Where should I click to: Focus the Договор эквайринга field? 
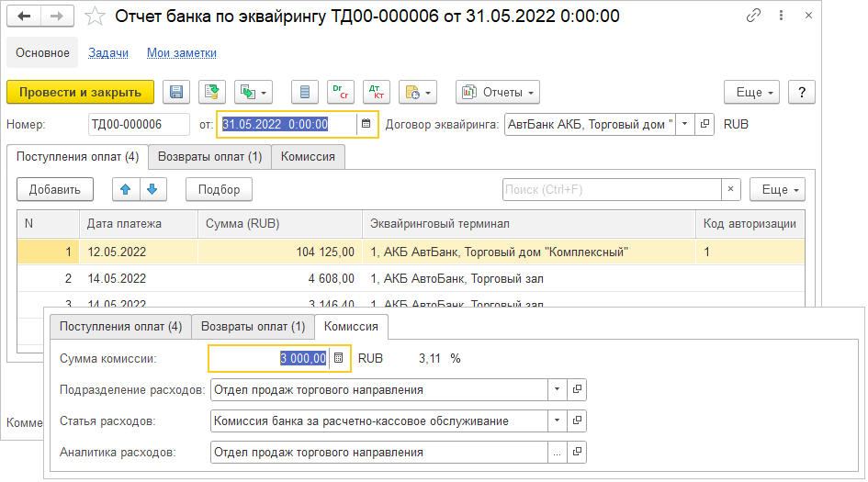coord(590,125)
